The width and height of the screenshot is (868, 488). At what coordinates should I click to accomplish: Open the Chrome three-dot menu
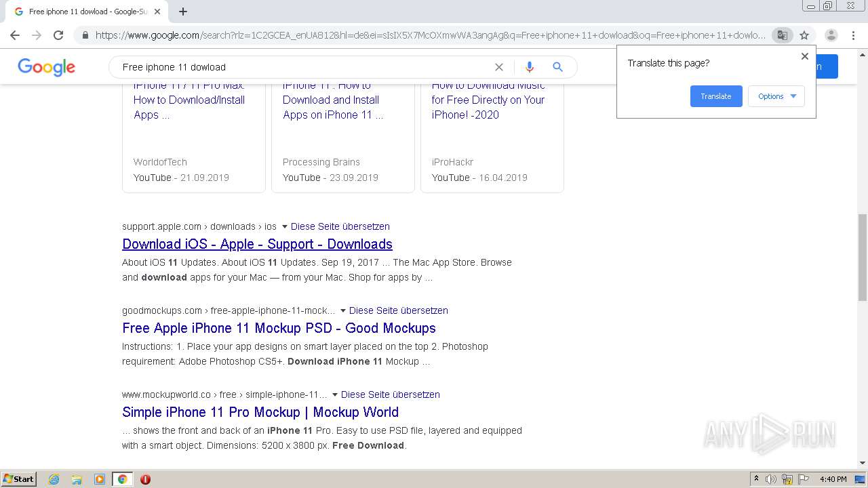click(x=853, y=35)
